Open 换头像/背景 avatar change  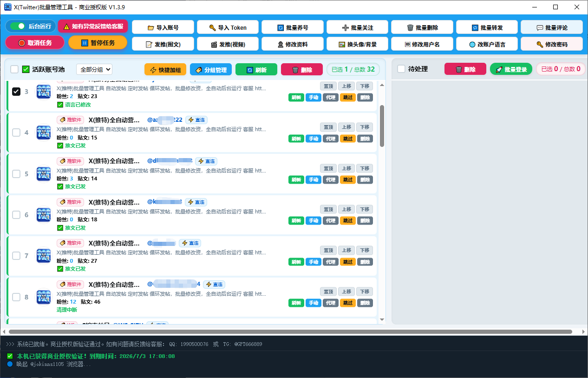pyautogui.click(x=357, y=44)
